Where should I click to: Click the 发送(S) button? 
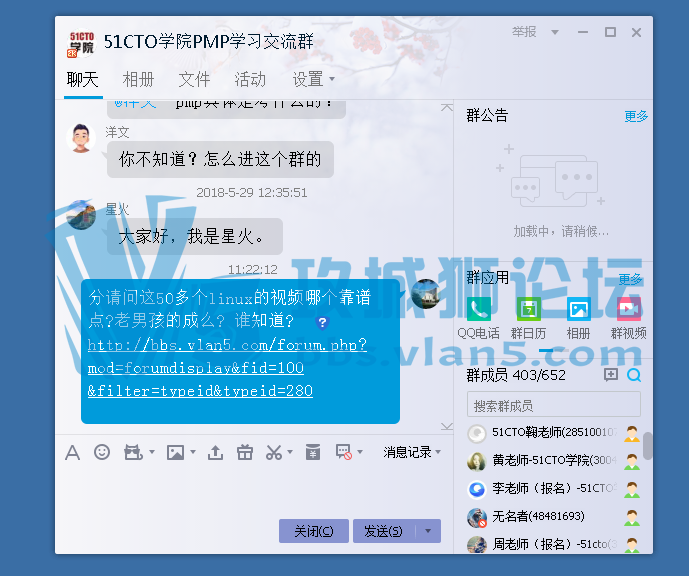(384, 531)
